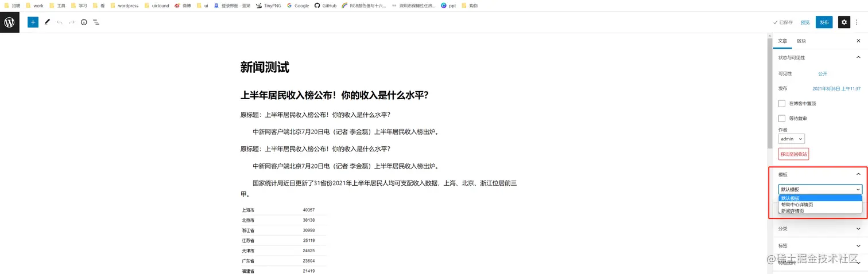
Task: Click the 预览 preview button
Action: pyautogui.click(x=805, y=22)
